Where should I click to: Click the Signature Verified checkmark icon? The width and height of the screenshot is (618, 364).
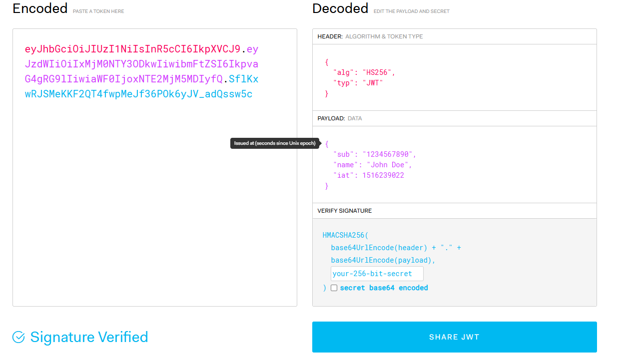tap(18, 337)
